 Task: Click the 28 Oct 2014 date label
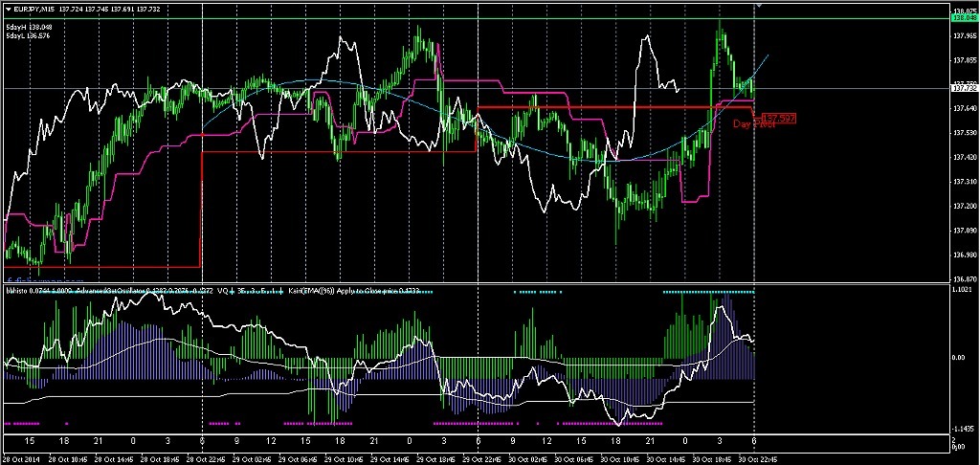[x=19, y=458]
